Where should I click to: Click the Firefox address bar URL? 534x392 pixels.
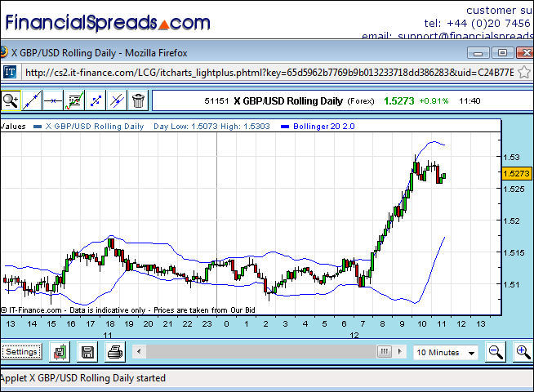269,73
